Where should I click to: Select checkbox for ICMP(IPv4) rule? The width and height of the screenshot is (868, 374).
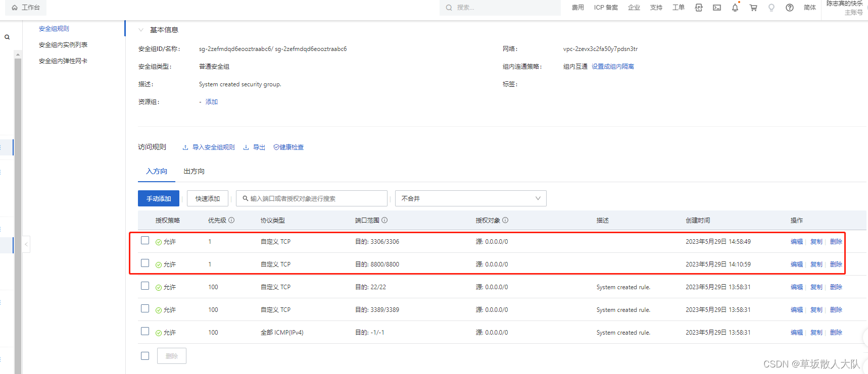point(145,331)
